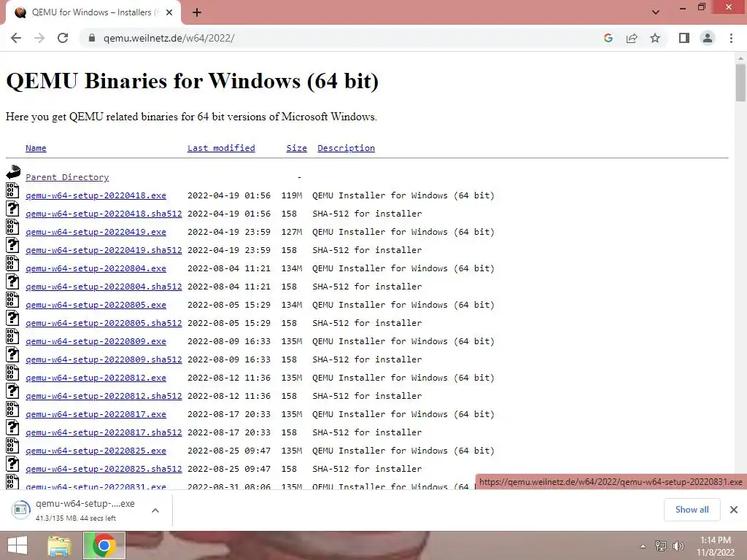Expand download item options chevron

tap(155, 510)
